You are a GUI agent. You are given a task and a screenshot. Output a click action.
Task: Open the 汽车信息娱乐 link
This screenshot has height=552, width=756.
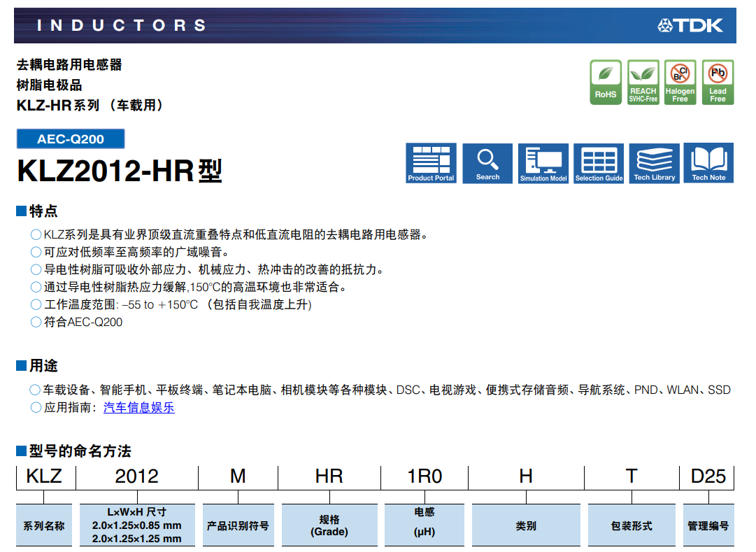tap(139, 407)
